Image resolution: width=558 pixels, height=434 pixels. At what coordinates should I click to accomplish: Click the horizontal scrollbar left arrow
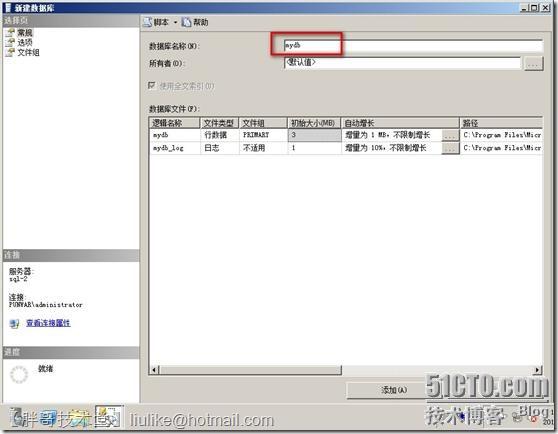(x=154, y=370)
